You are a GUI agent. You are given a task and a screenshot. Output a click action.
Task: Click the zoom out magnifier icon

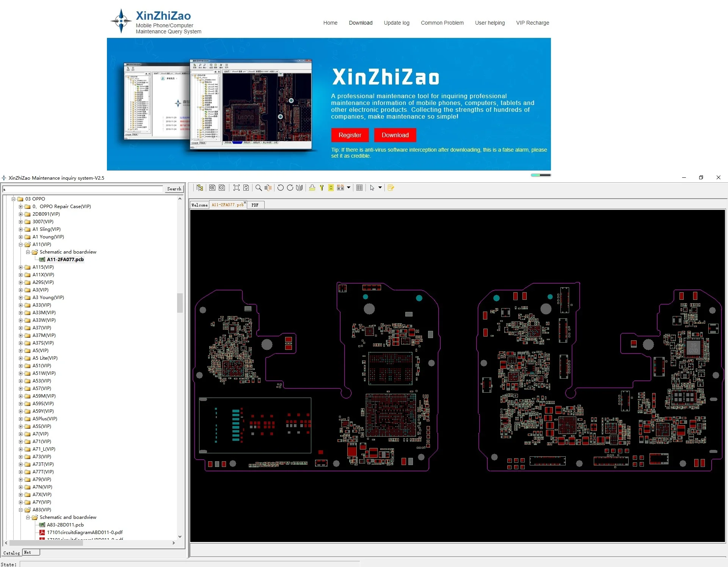222,188
